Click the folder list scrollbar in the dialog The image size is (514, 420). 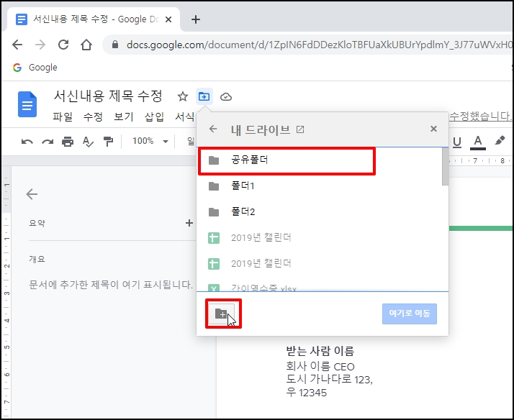(445, 167)
